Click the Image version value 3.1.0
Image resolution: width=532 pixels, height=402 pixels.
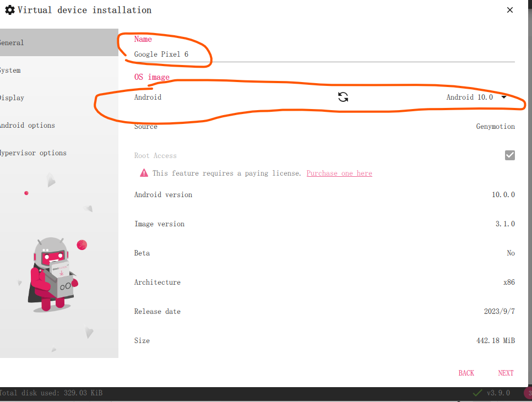(x=505, y=224)
